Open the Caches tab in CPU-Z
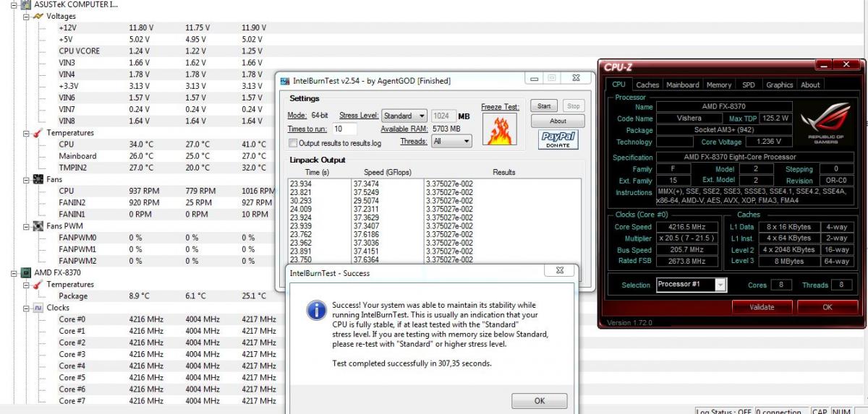This screenshot has width=868, height=414. coord(647,85)
